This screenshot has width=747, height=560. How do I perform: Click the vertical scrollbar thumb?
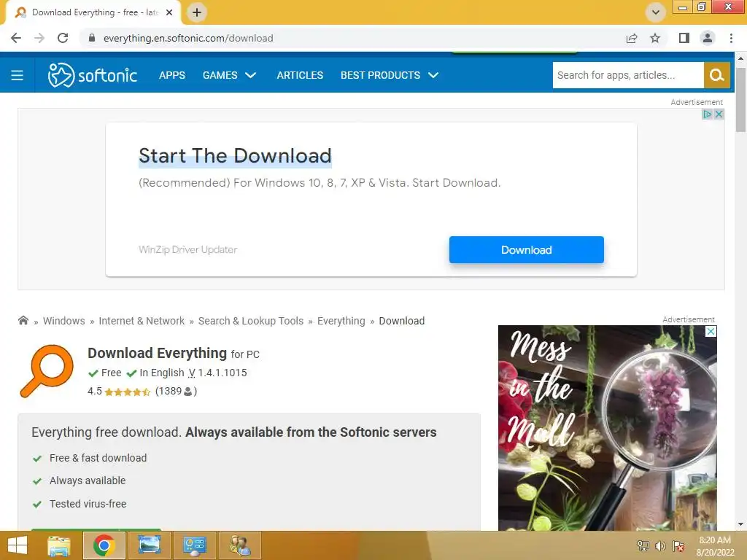(x=740, y=99)
